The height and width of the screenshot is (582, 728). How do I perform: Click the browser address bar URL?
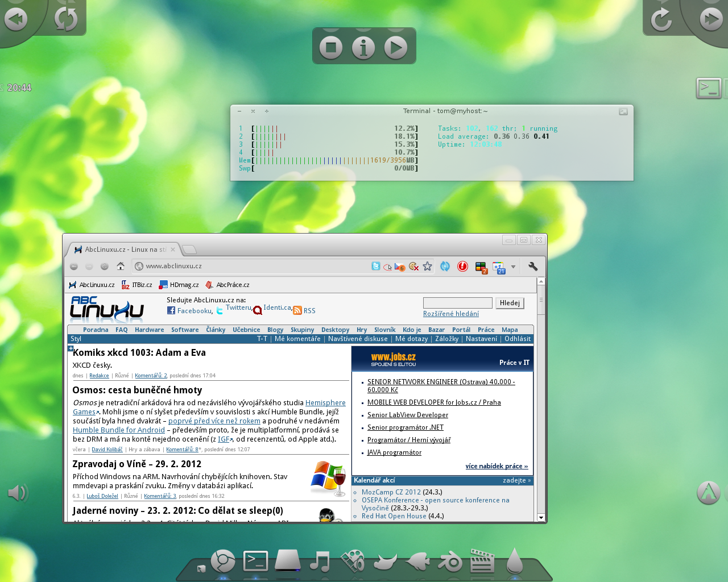tap(173, 266)
